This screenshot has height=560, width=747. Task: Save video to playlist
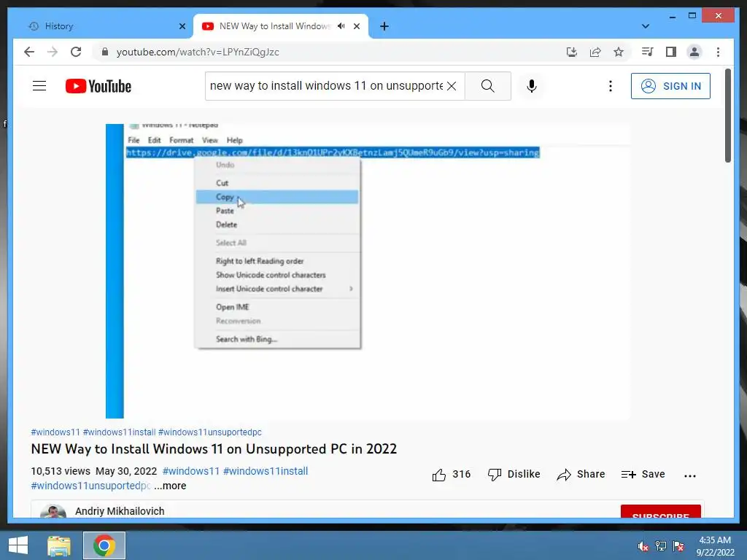coord(643,474)
